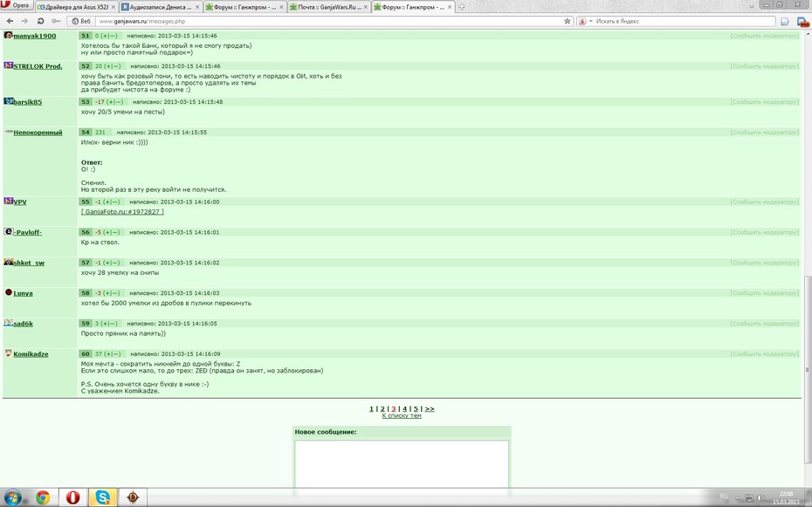Open the GanjaFoto.ru #1972827 link

(122, 211)
